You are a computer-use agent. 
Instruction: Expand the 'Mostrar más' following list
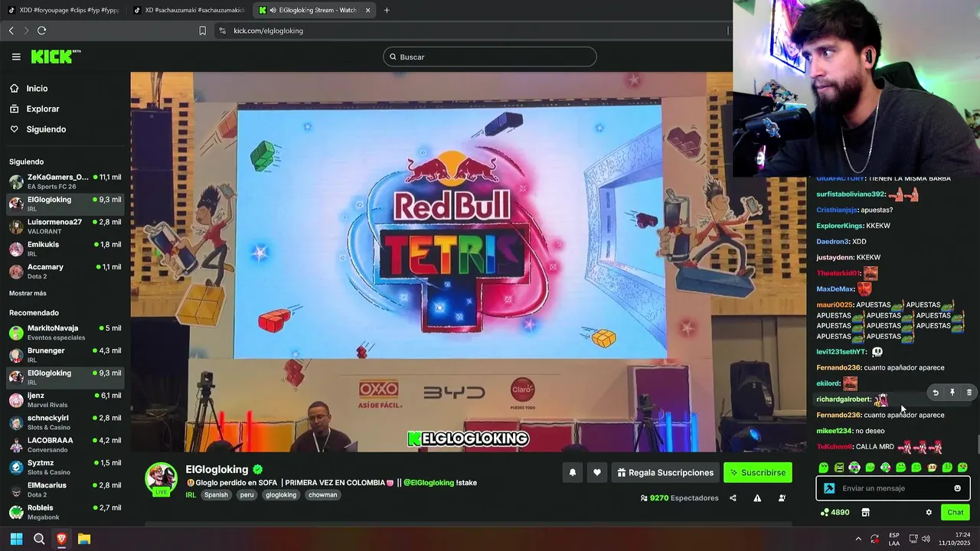tap(28, 293)
